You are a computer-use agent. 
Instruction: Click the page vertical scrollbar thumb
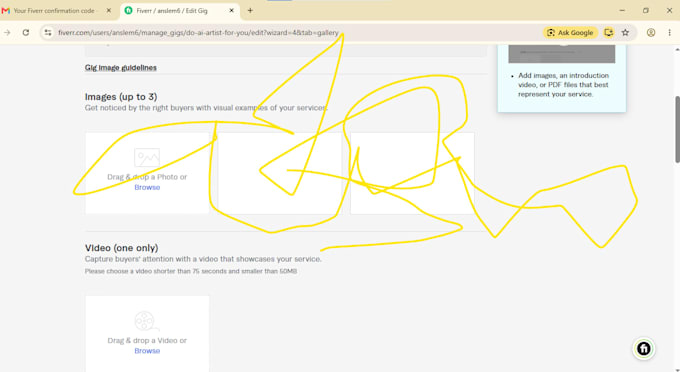677,129
